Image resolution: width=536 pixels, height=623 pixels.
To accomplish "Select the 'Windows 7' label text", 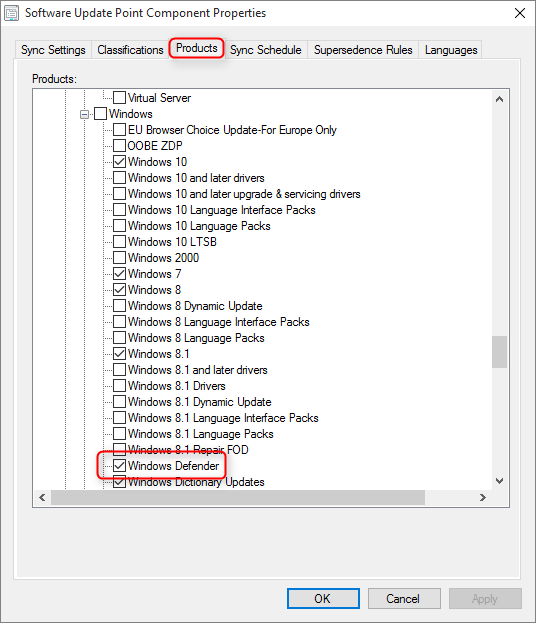I will click(x=154, y=274).
